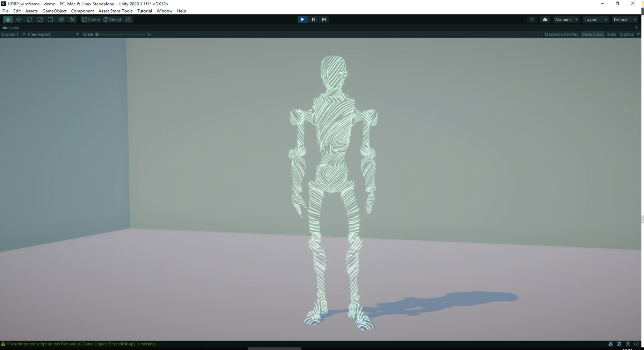Open the Window menu
The width and height of the screenshot is (644, 350).
(x=164, y=11)
